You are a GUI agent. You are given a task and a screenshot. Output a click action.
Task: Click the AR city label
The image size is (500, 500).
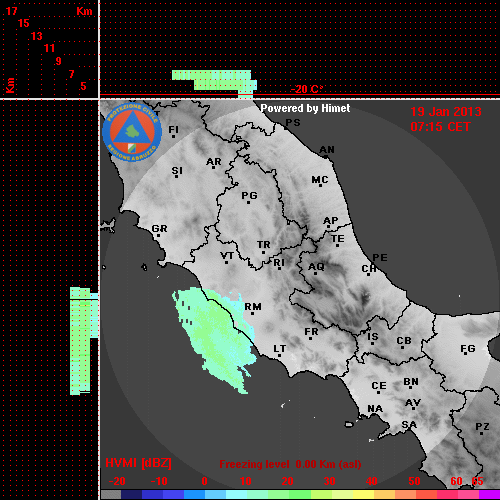(214, 162)
